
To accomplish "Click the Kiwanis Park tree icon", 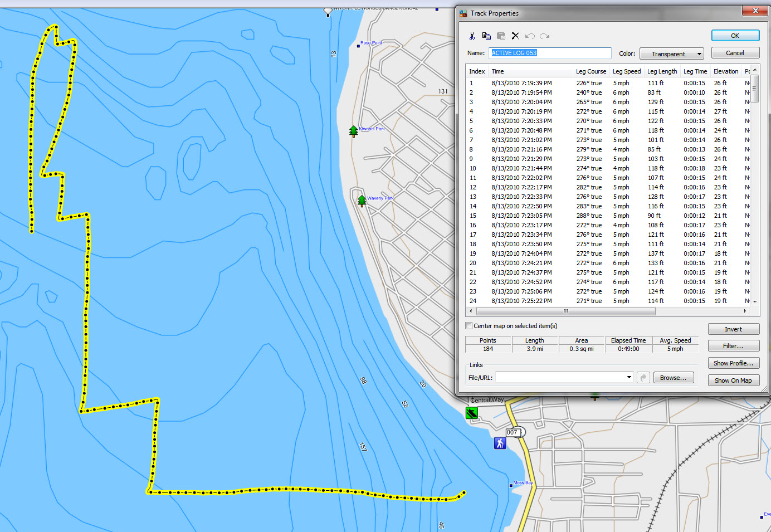I will pos(353,131).
